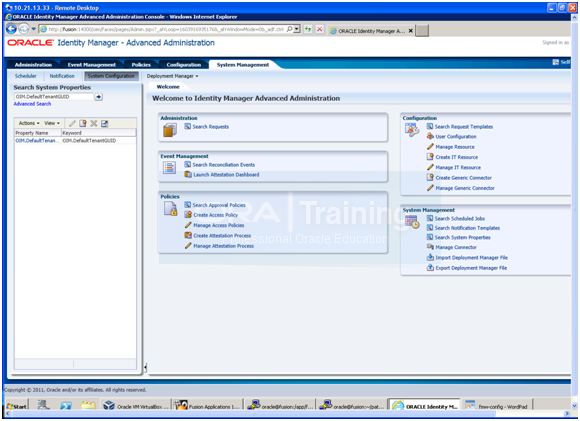
Task: Click the collapse splitter arrow of left panel
Action: tap(145, 367)
